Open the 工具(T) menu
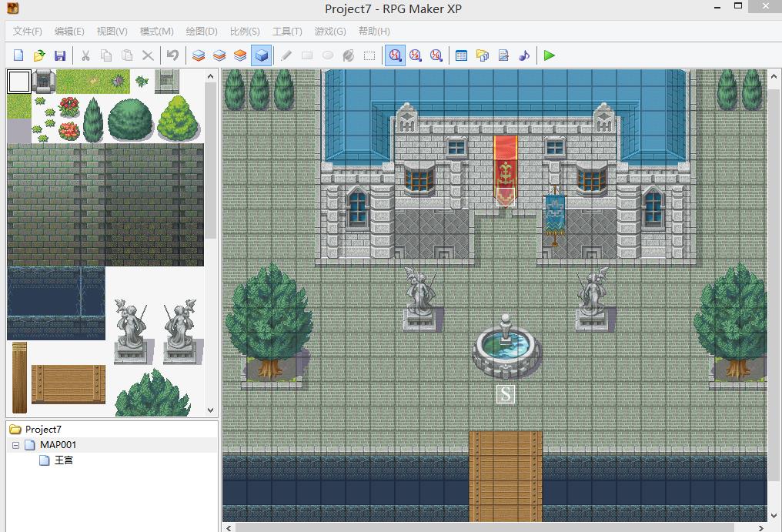Image resolution: width=782 pixels, height=532 pixels. click(x=287, y=32)
